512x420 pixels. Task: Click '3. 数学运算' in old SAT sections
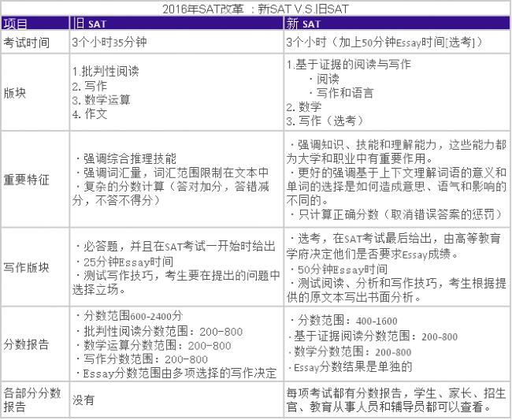click(102, 99)
